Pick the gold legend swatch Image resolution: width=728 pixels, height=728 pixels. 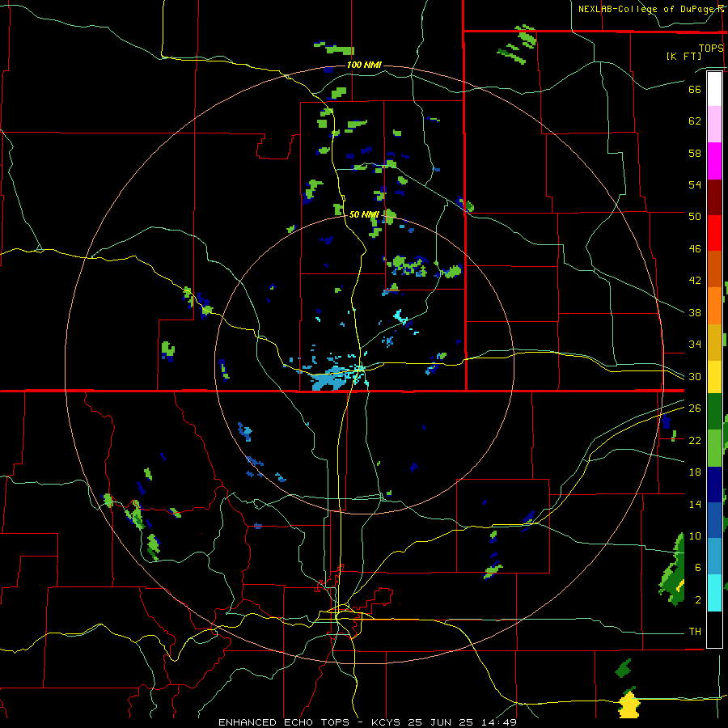[714, 342]
